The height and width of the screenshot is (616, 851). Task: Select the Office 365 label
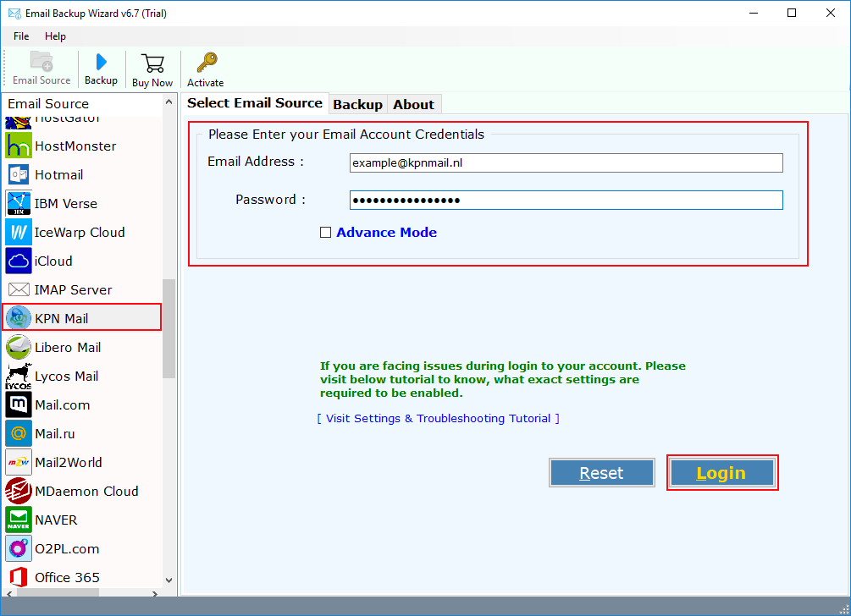coord(67,577)
